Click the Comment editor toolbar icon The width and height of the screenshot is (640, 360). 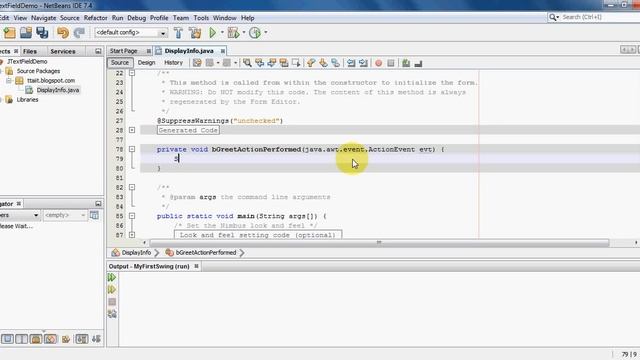(406, 63)
